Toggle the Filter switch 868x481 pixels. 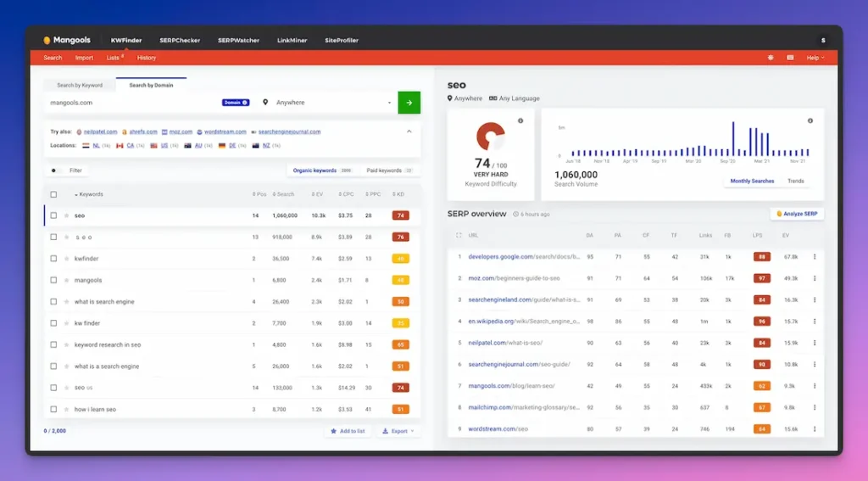tap(55, 171)
